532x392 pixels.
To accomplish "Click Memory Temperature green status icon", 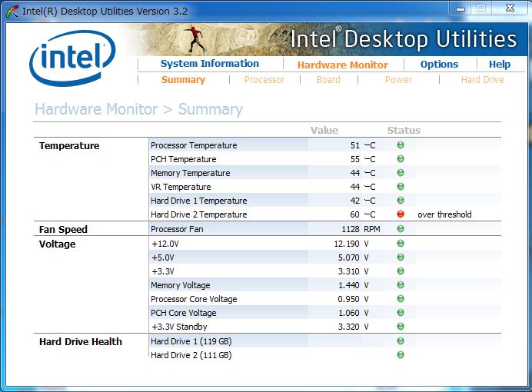I will pyautogui.click(x=401, y=173).
